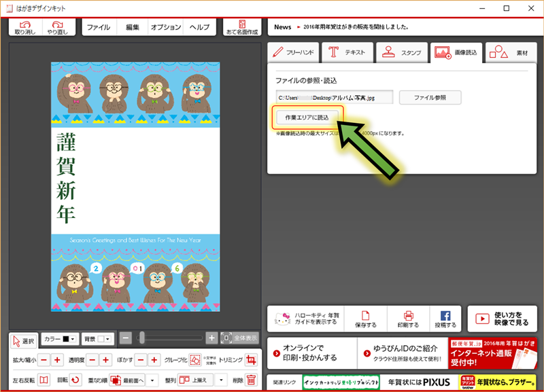Open the 背景 background color dropdown
The image size is (544, 392).
97,338
